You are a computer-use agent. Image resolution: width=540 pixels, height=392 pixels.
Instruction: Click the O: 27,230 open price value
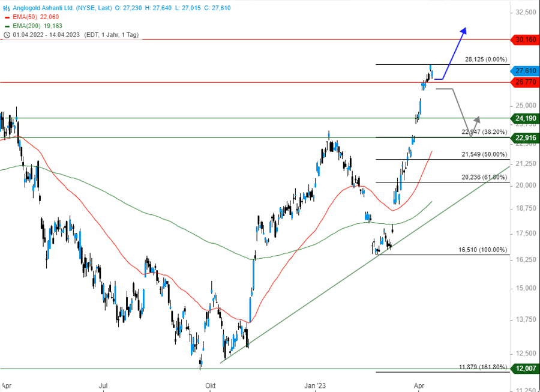coord(128,8)
